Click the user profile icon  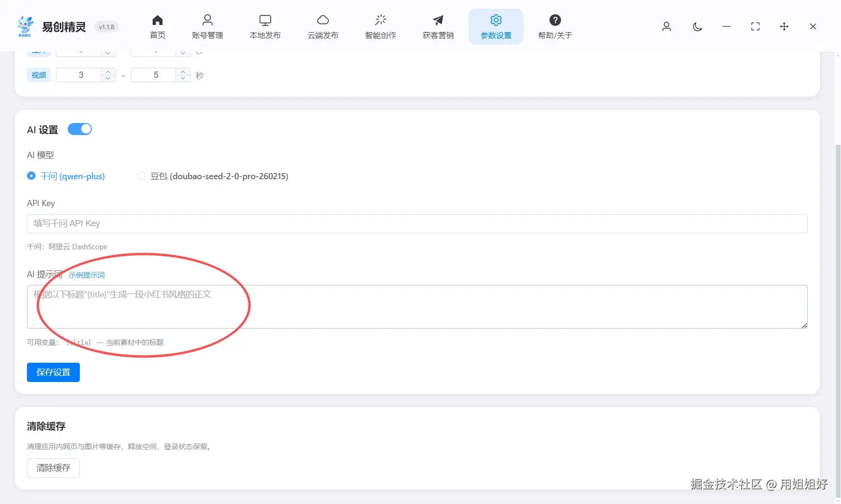click(666, 27)
